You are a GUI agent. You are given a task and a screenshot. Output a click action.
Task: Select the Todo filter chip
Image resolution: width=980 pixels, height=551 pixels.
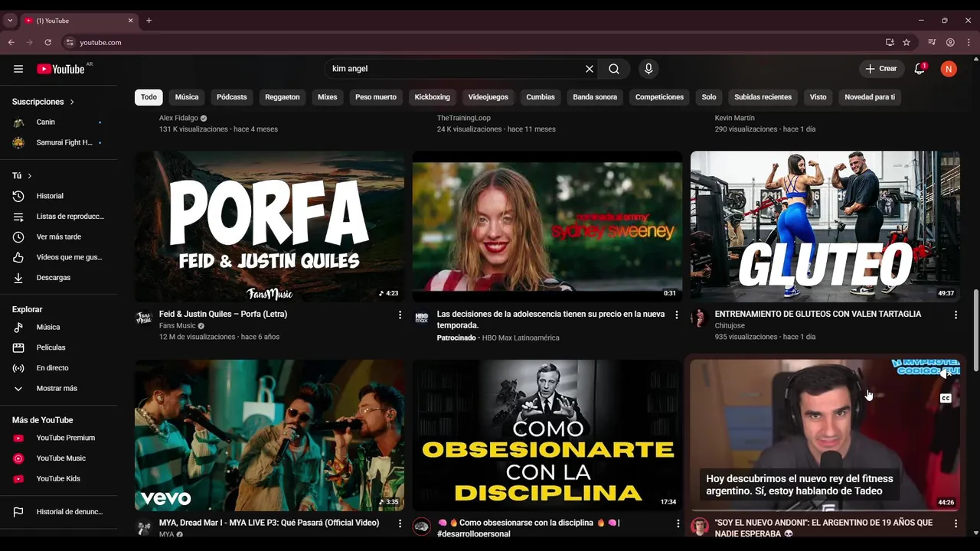point(149,97)
